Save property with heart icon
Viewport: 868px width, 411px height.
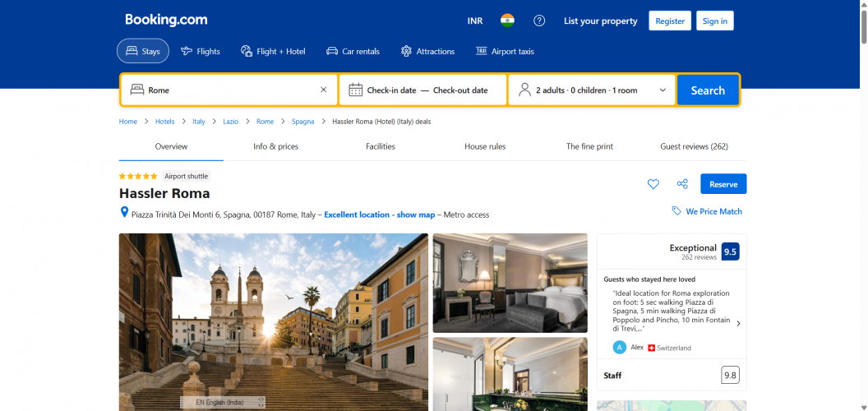(653, 184)
